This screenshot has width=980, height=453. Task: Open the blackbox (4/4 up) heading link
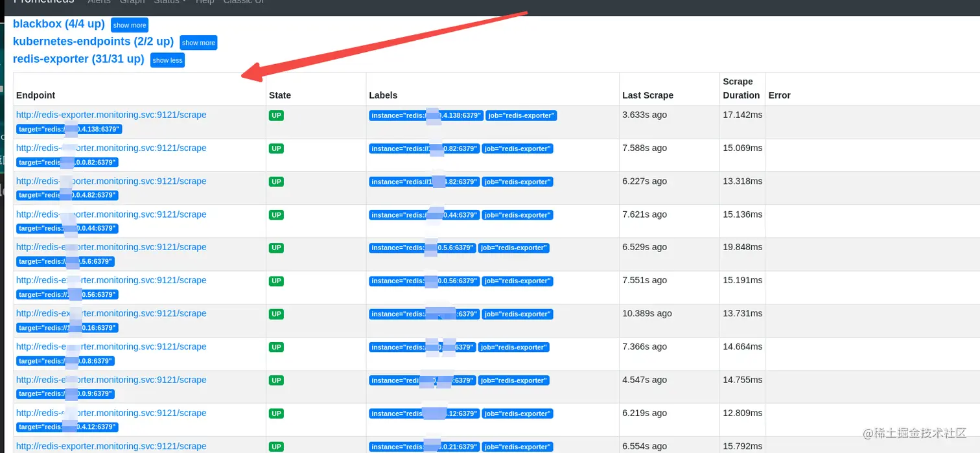[59, 24]
